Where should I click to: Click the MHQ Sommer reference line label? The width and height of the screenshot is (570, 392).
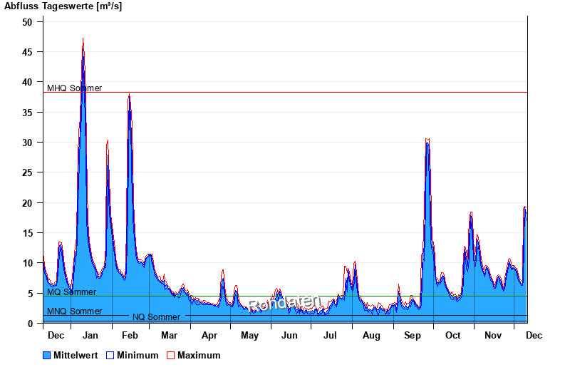pos(74,88)
